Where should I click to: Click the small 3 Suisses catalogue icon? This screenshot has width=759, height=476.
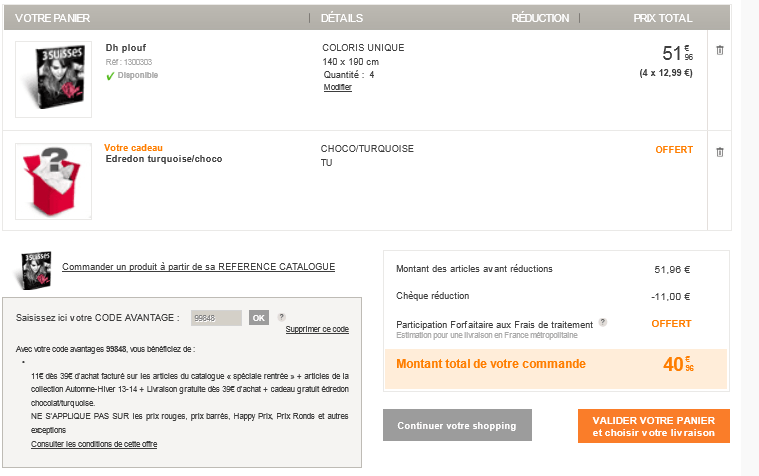coord(37,268)
